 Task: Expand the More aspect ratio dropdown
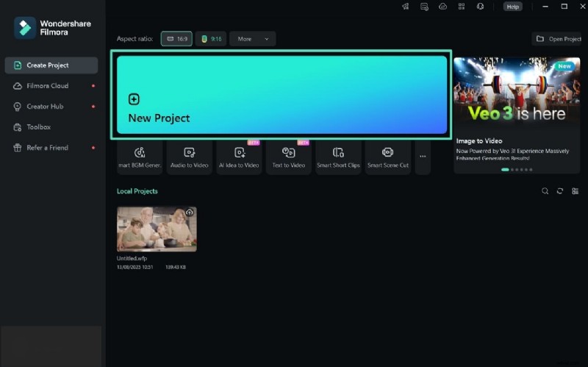point(252,39)
